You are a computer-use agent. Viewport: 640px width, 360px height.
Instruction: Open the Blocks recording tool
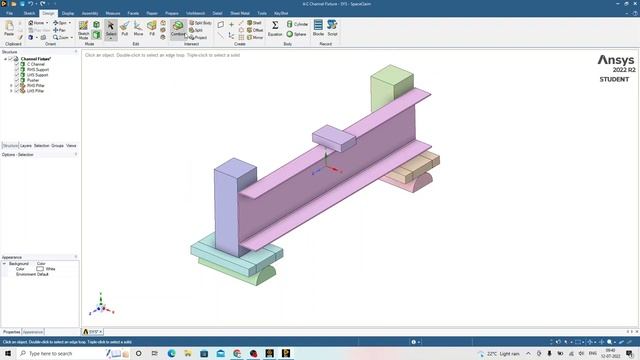coord(318,28)
